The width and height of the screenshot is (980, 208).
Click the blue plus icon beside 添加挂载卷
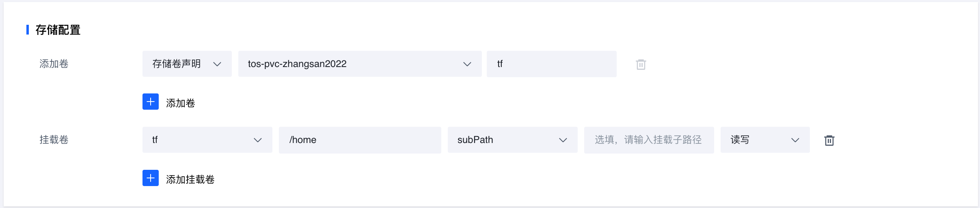[x=151, y=178]
